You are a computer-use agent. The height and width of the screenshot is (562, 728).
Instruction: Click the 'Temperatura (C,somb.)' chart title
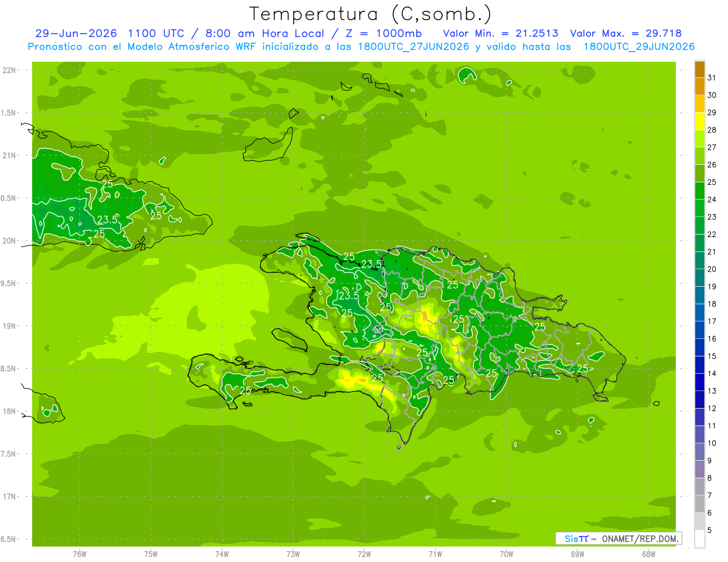pyautogui.click(x=370, y=14)
